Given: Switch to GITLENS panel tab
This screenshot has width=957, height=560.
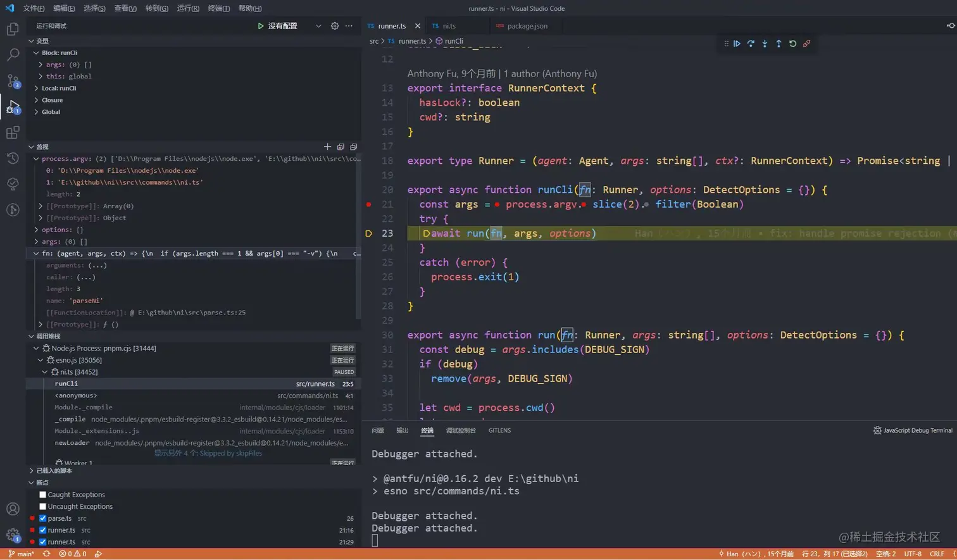Looking at the screenshot, I should tap(499, 430).
